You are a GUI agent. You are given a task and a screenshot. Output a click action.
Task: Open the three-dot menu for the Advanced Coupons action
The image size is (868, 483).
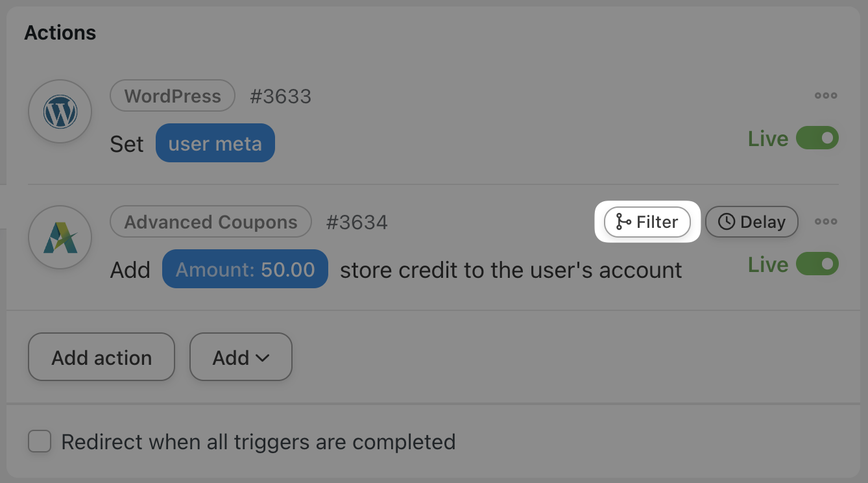click(x=826, y=222)
